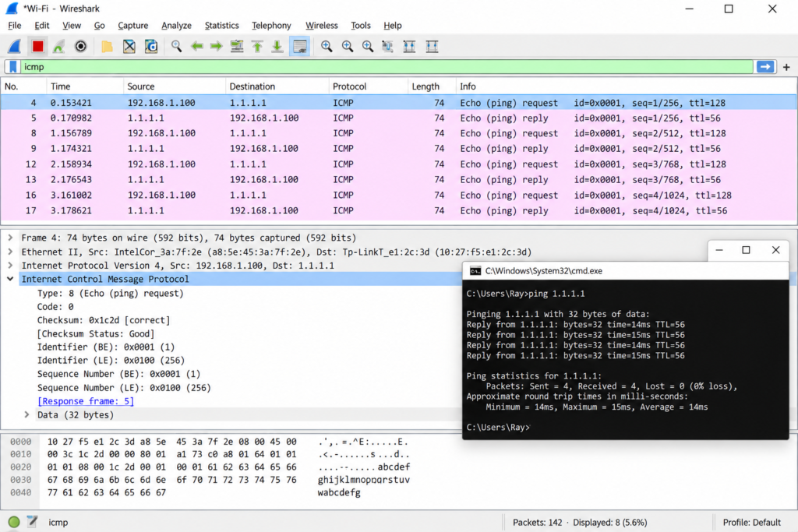798x532 pixels.
Task: Sort by the Time column header
Action: (84, 86)
